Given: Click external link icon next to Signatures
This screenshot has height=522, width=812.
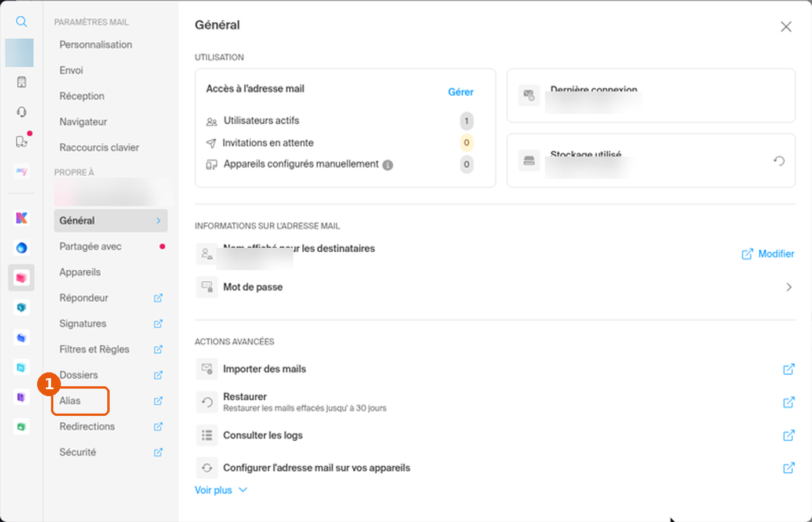Looking at the screenshot, I should click(158, 324).
